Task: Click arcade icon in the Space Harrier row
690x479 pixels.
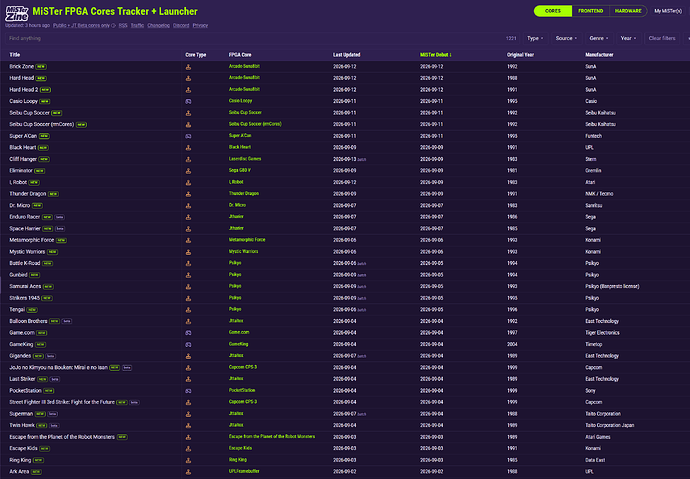Action: (188, 229)
